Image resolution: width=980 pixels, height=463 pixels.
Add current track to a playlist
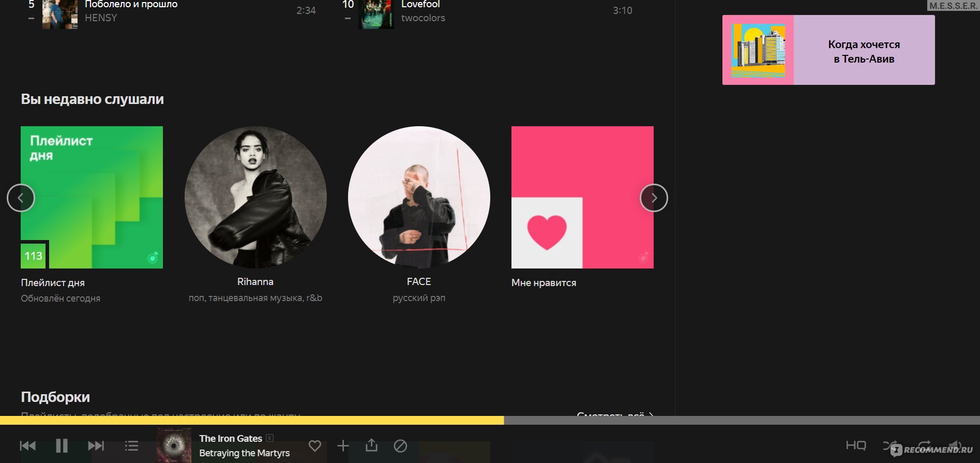[x=343, y=445]
